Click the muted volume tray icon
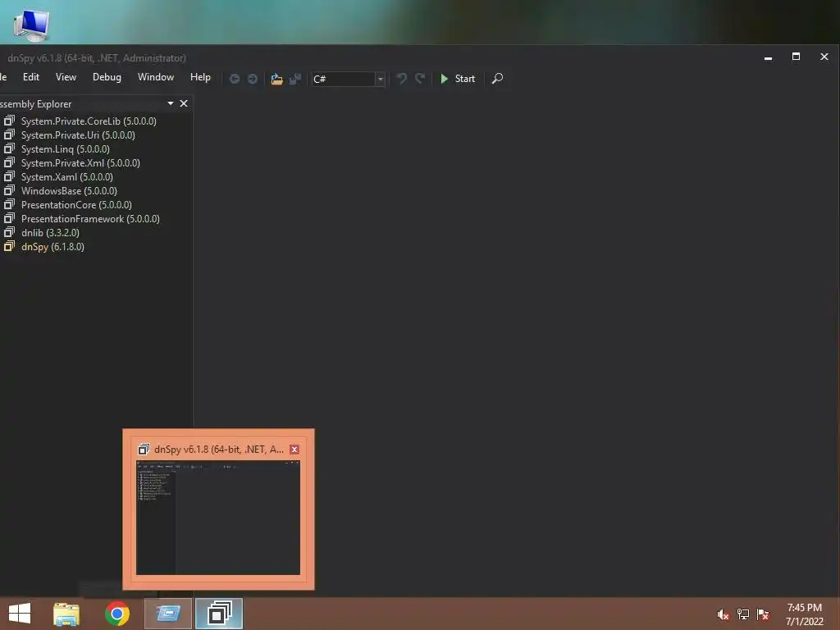The image size is (840, 630). pos(723,614)
